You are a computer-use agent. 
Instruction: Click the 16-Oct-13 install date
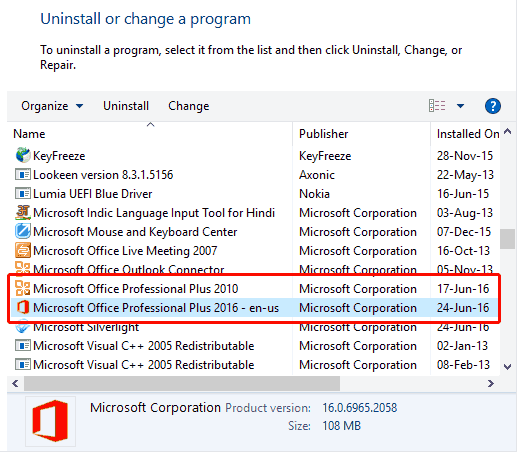(x=463, y=251)
